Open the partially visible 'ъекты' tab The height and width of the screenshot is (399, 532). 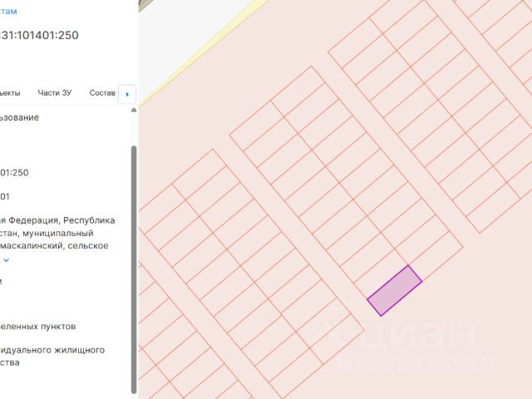[x=10, y=92]
